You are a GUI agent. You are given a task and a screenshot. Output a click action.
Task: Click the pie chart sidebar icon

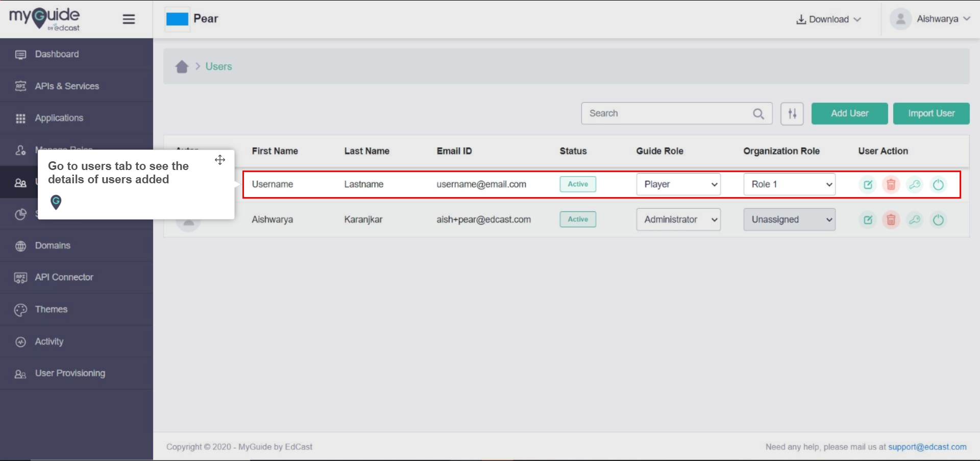click(x=20, y=214)
